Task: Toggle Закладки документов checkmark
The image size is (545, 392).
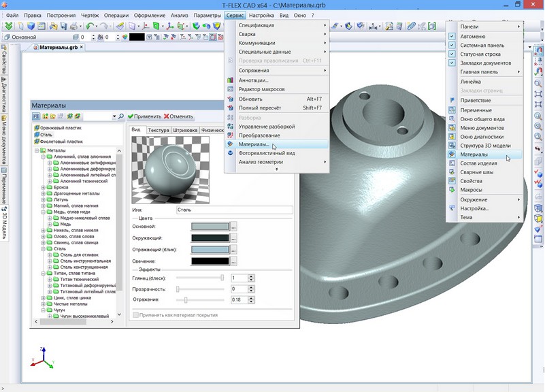Action: click(x=452, y=63)
